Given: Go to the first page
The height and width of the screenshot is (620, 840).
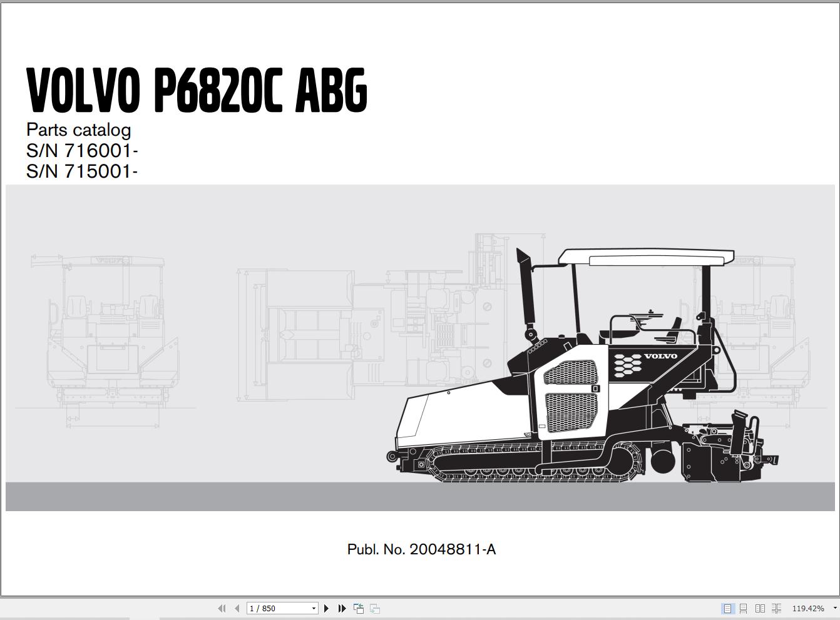Looking at the screenshot, I should click(222, 608).
